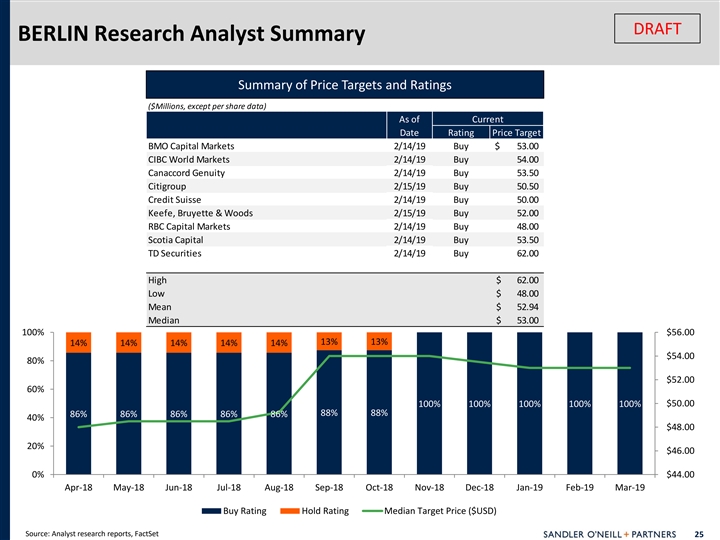Click the Apr-18 orange 14% hold segment
This screenshot has width=720, height=540.
click(77, 343)
